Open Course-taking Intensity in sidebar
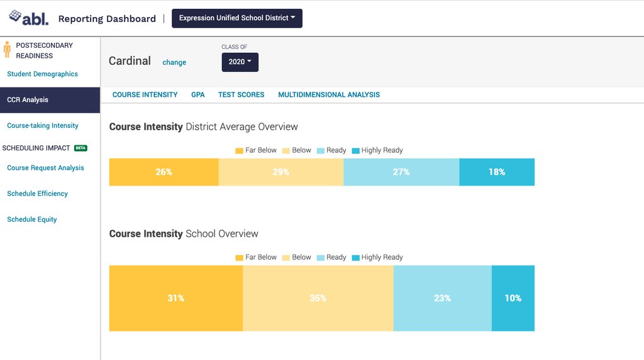 click(x=43, y=126)
